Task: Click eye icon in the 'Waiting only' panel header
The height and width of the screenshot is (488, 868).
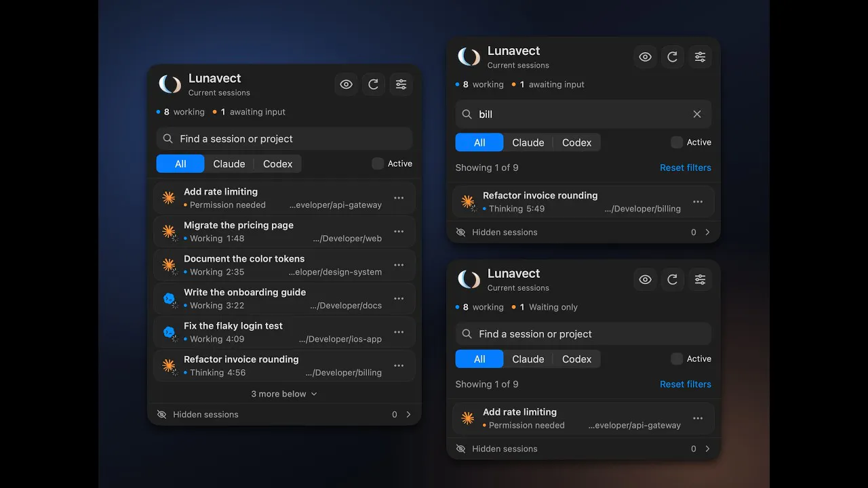Action: pos(646,279)
